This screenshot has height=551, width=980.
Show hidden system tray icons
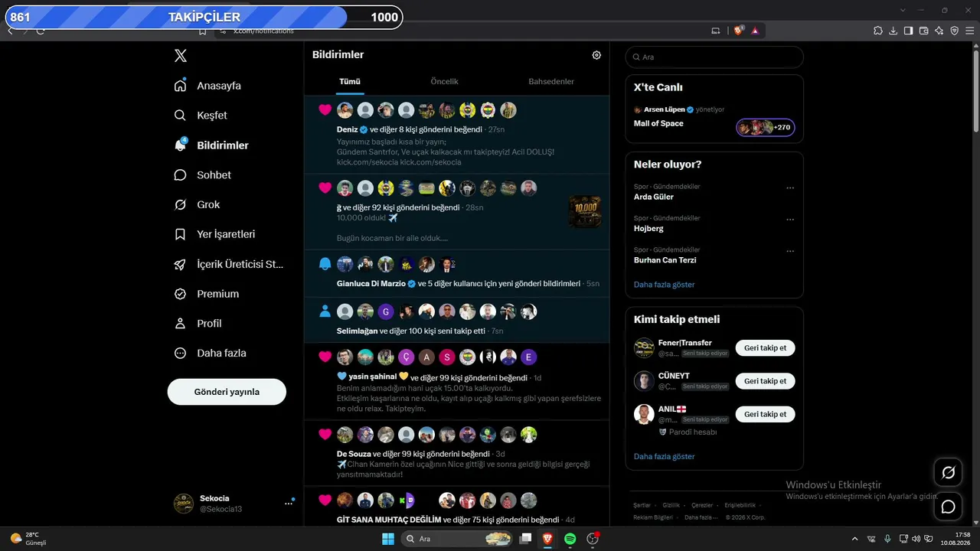(x=855, y=539)
